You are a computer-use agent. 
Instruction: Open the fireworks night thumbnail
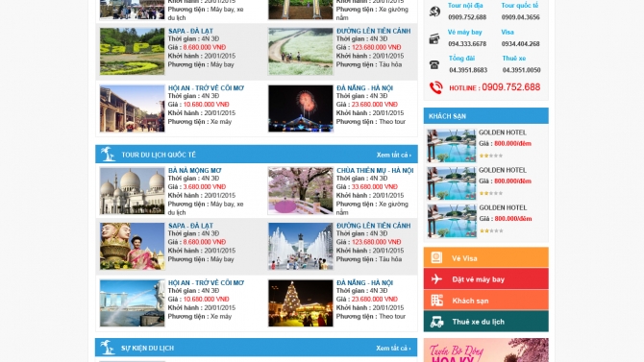pyautogui.click(x=300, y=109)
